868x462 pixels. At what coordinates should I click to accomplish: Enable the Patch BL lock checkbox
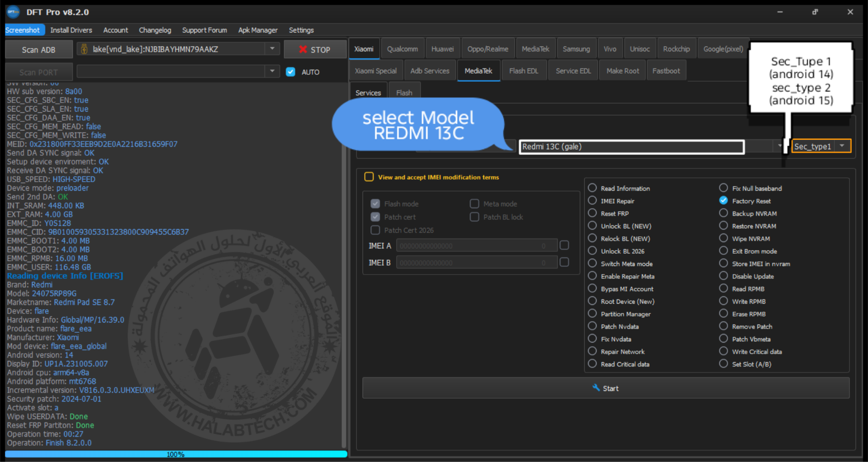tap(474, 217)
